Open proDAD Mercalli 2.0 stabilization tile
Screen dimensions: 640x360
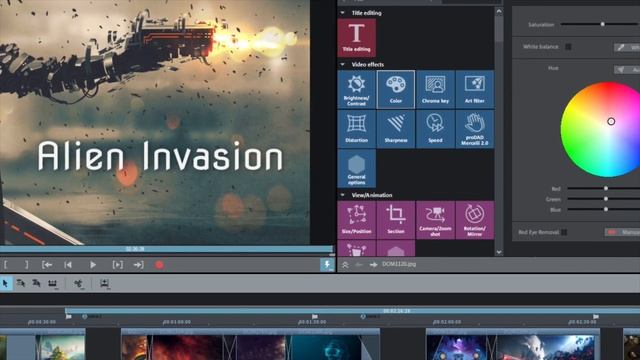coord(475,129)
